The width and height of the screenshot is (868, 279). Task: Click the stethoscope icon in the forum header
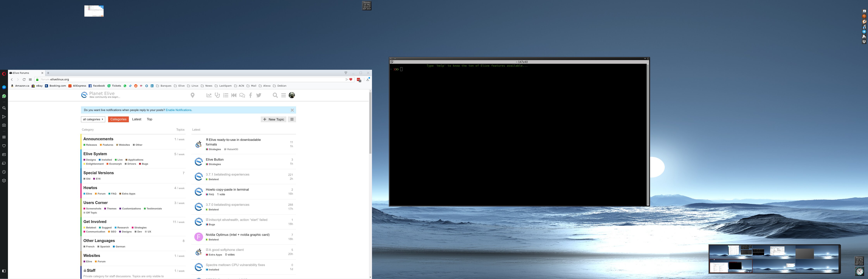pyautogui.click(x=217, y=95)
